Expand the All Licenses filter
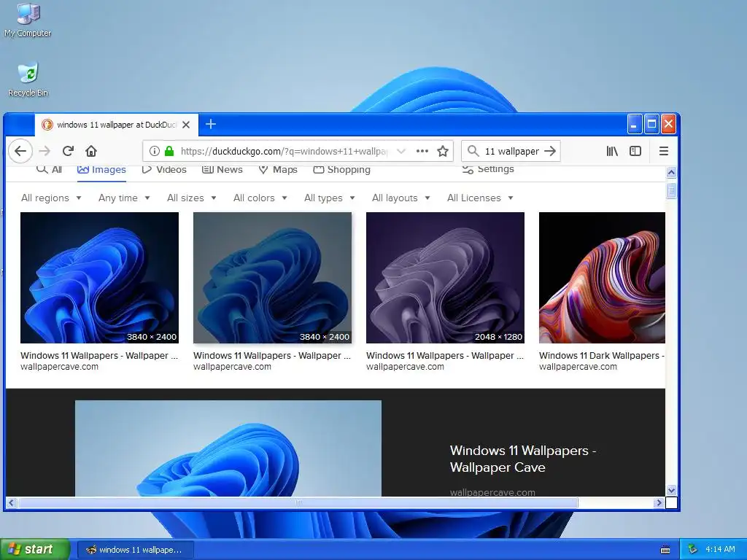The height and width of the screenshot is (560, 747). coord(480,198)
